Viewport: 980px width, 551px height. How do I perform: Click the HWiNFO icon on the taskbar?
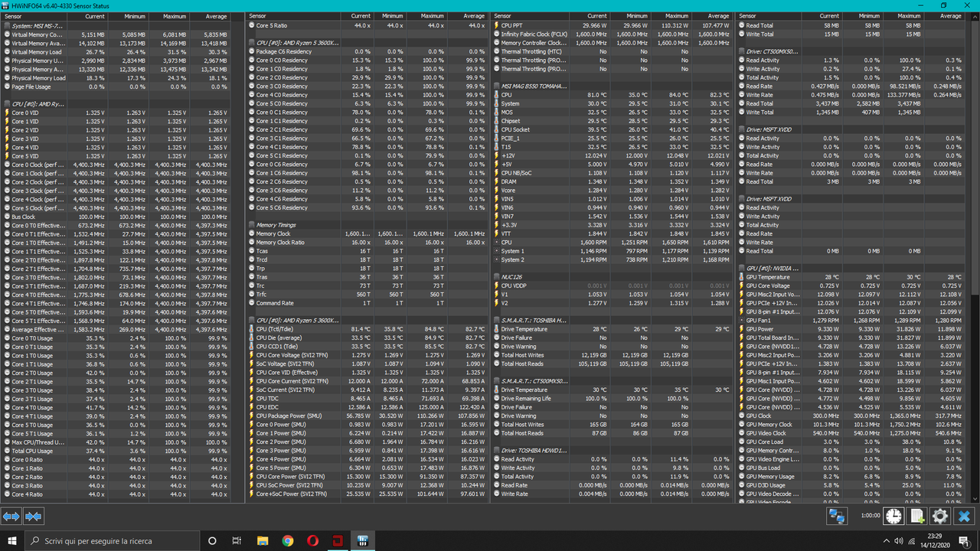coord(362,540)
